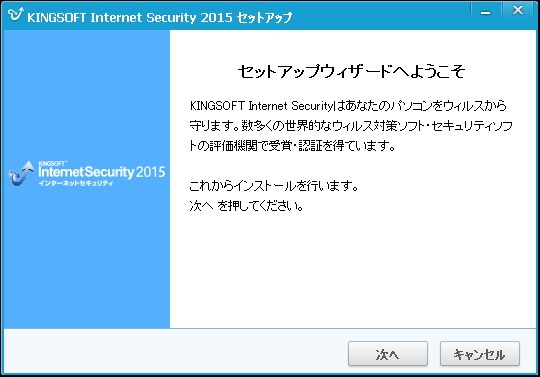Click the line starting KINGSOFT Internet Securityはあなたの
Viewport: 540px width, 377px height.
(348, 105)
